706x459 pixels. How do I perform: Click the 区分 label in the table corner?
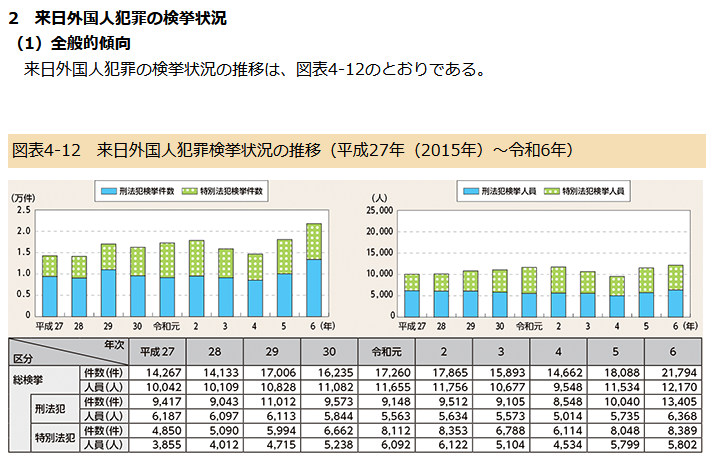click(23, 359)
